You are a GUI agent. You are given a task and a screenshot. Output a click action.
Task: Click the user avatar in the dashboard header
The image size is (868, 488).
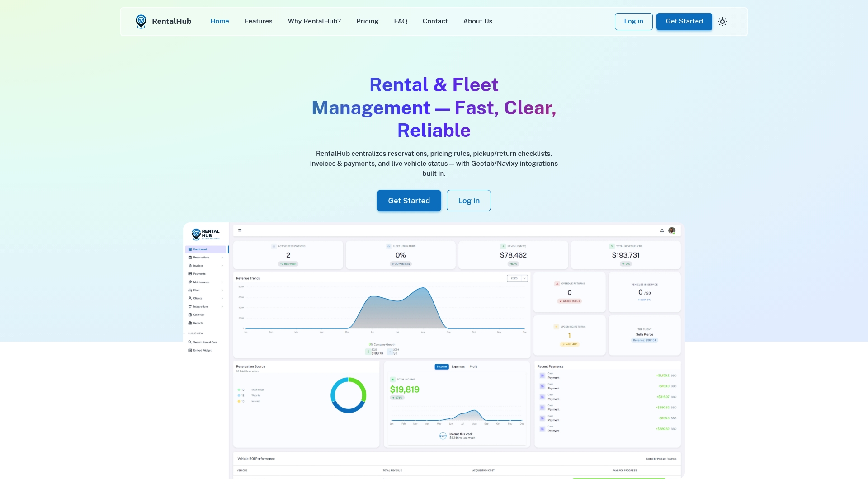(671, 230)
